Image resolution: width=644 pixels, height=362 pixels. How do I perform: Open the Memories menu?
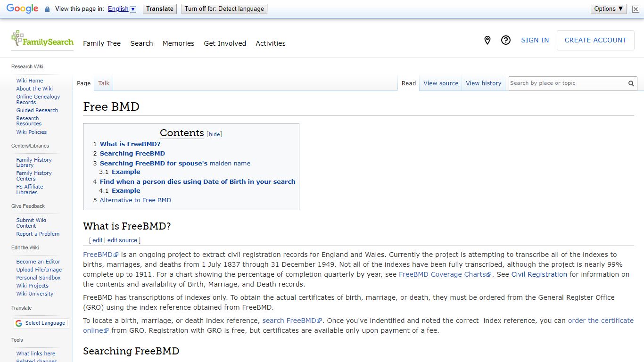click(x=178, y=43)
